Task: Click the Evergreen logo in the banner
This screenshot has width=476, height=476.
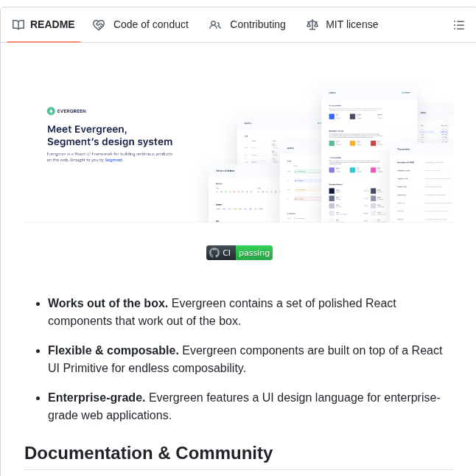Action: pyautogui.click(x=66, y=111)
